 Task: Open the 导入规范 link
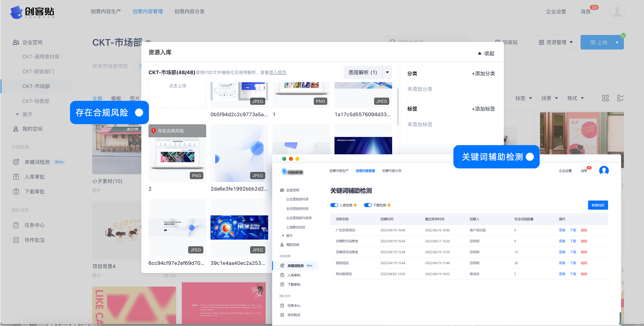(x=277, y=72)
